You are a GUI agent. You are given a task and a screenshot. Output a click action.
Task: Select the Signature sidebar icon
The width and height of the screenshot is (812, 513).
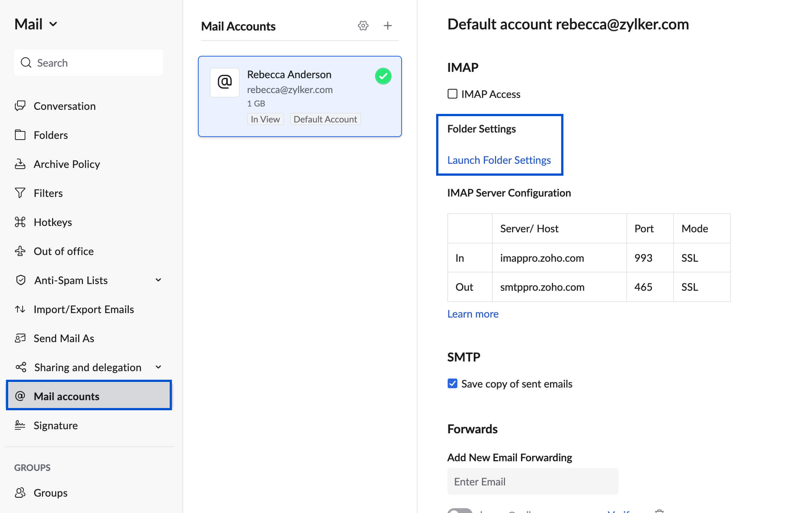[x=19, y=425]
